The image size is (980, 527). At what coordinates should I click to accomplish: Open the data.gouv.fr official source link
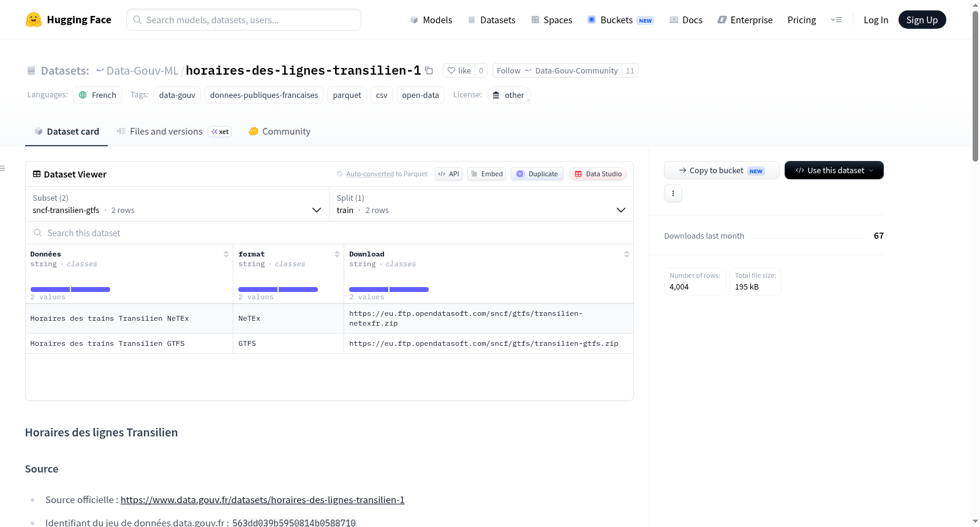[262, 500]
